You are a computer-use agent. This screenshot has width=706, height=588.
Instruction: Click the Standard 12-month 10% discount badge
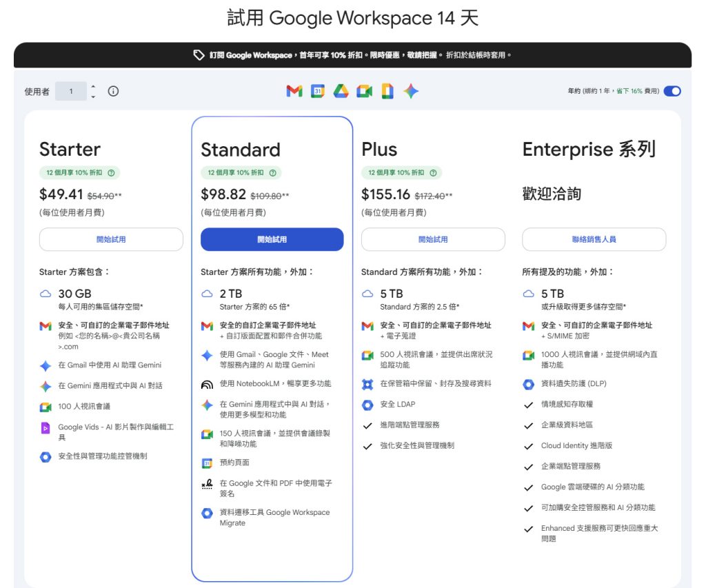coord(241,173)
